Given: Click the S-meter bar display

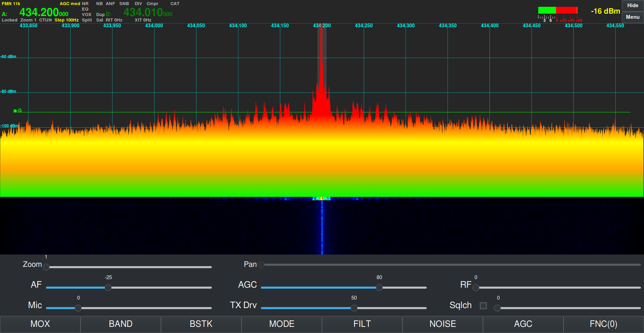Looking at the screenshot, I should [x=558, y=10].
